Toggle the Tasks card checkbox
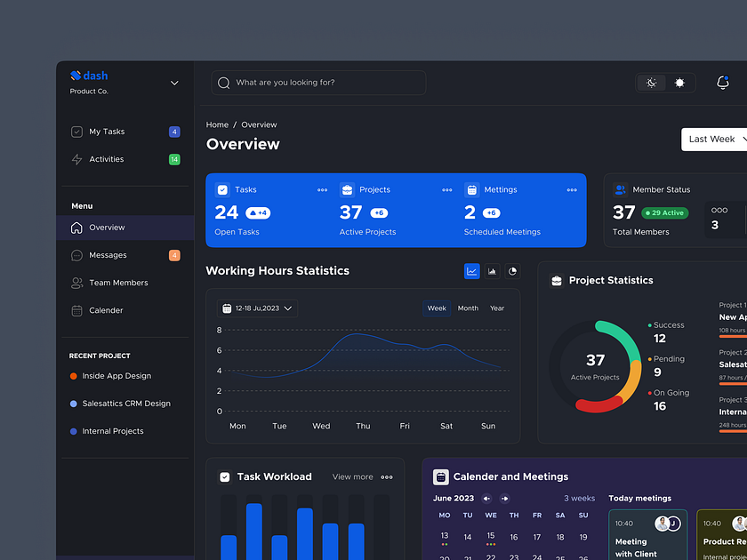The height and width of the screenshot is (560, 747). tap(221, 189)
